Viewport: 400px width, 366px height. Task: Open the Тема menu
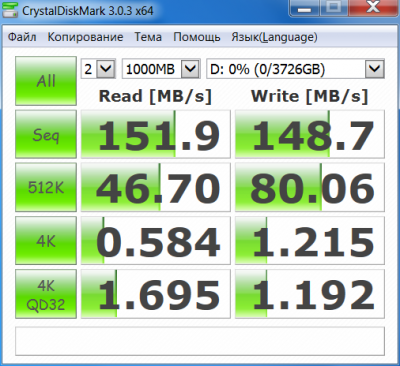pos(148,37)
